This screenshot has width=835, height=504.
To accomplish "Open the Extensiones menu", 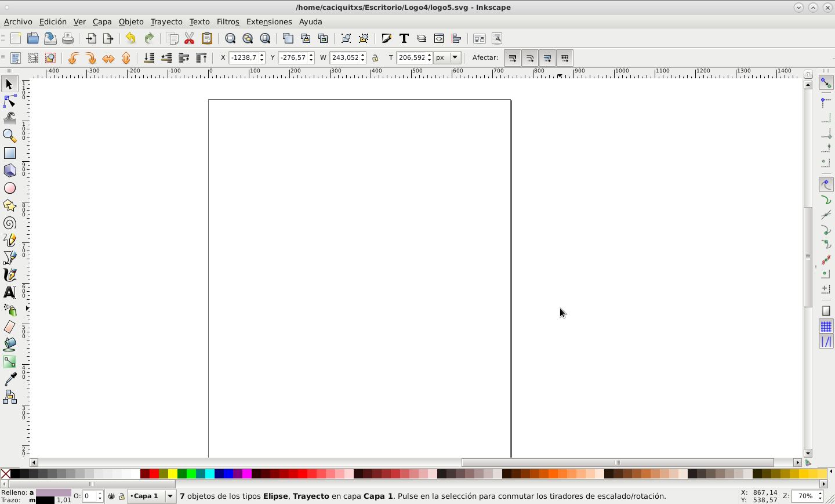I will pyautogui.click(x=269, y=21).
